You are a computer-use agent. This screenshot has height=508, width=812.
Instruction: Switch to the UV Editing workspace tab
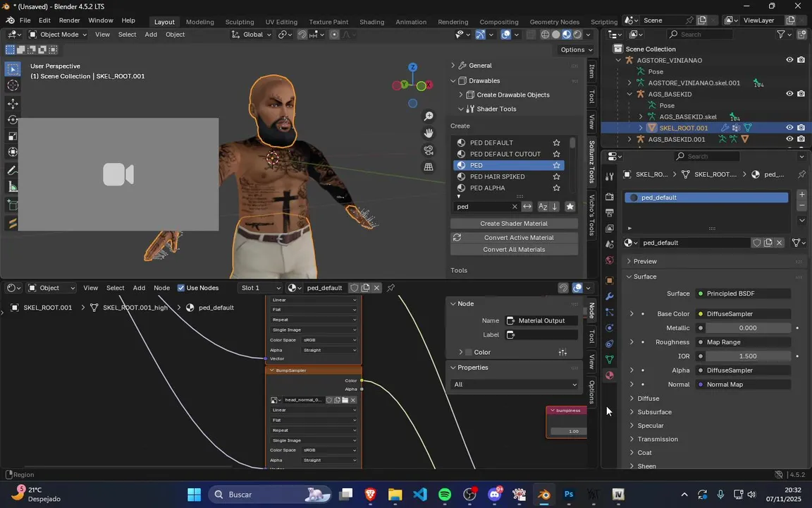tap(281, 22)
